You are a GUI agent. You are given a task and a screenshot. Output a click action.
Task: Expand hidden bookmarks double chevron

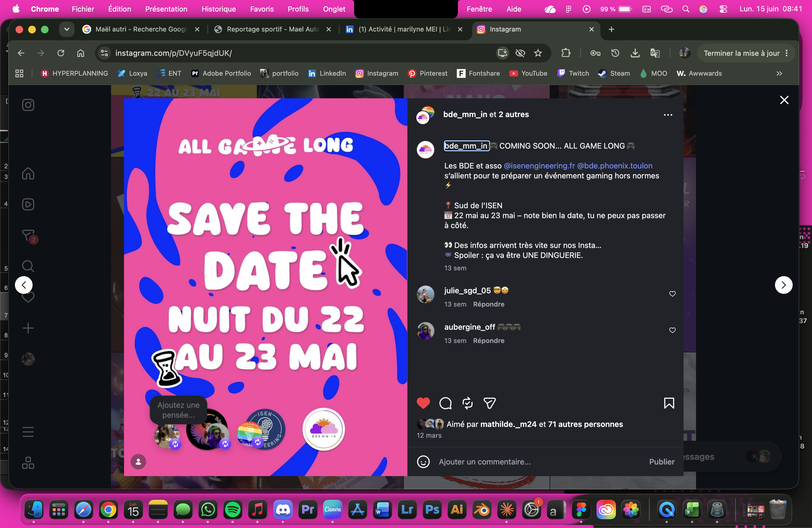click(779, 73)
